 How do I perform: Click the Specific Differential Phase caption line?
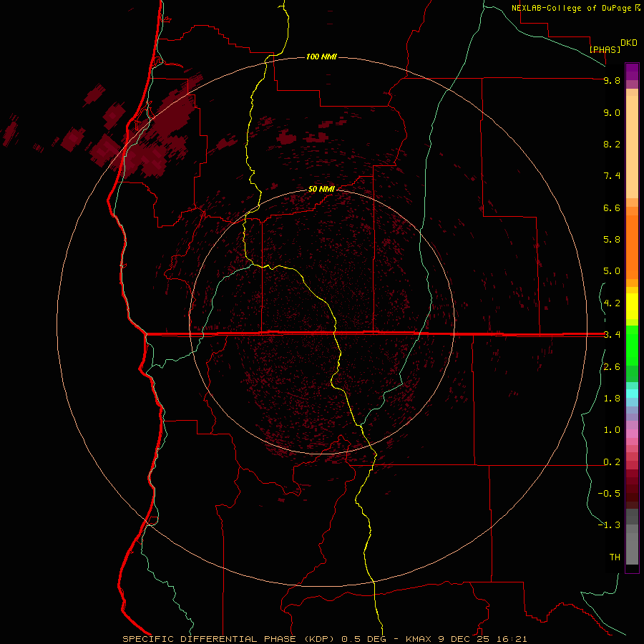point(324,639)
